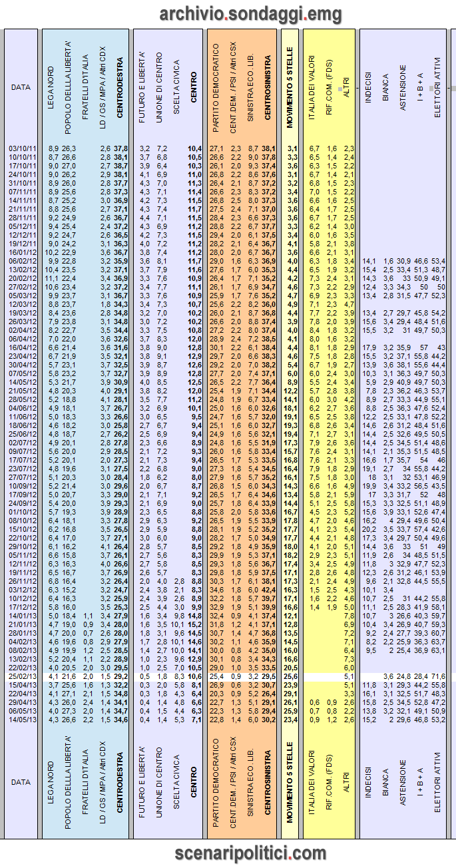This screenshot has width=456, height=868.
Task: Click Movimento 5 Stelle value 29,1 in 22/04/13 row
Action: (x=291, y=693)
